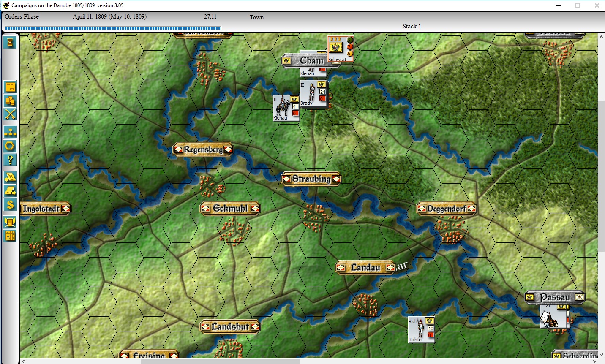Viewport: 605px width, 364px height.
Task: Click the vertical map scrollbar thumb
Action: (x=601, y=176)
